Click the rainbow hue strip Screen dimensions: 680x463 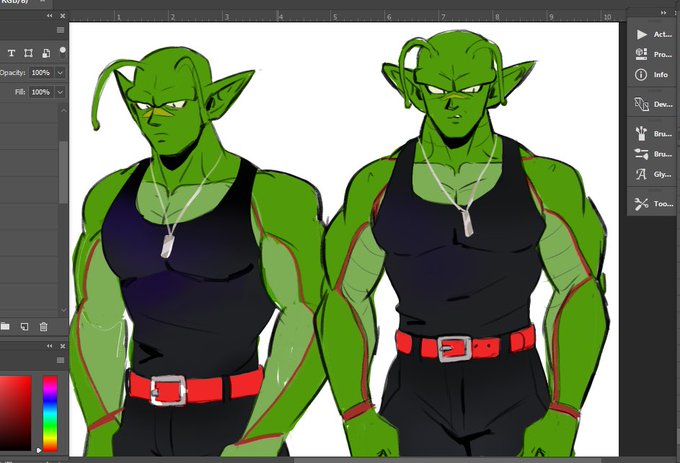tap(50, 413)
